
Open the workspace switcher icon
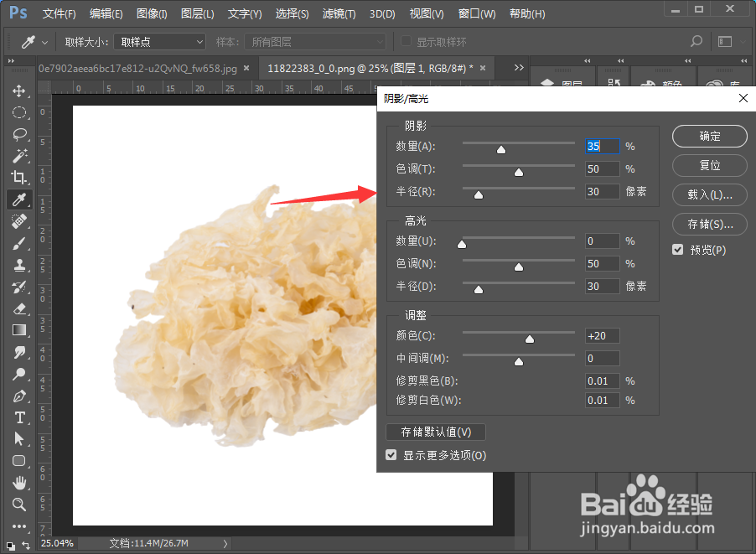[x=725, y=42]
